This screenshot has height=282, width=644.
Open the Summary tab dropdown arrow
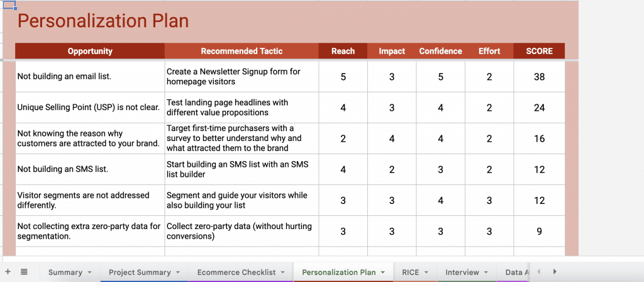tap(90, 273)
